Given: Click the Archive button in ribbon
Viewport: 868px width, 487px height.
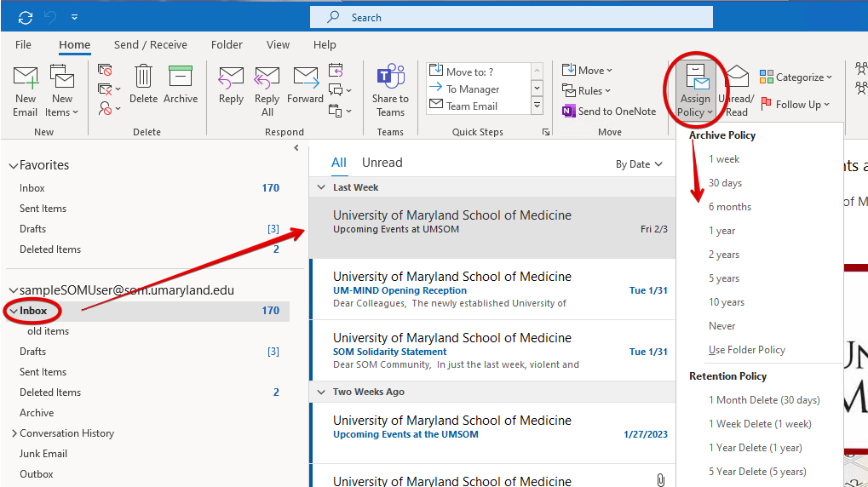Looking at the screenshot, I should (181, 86).
